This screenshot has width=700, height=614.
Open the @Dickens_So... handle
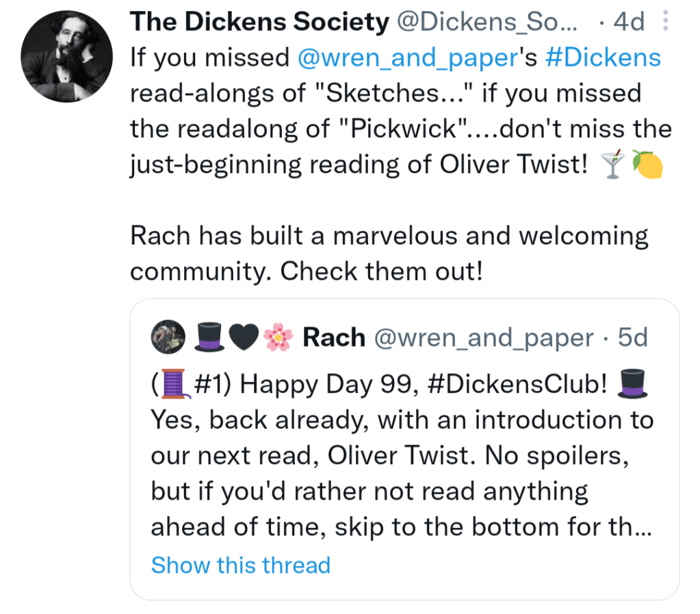pos(488,23)
